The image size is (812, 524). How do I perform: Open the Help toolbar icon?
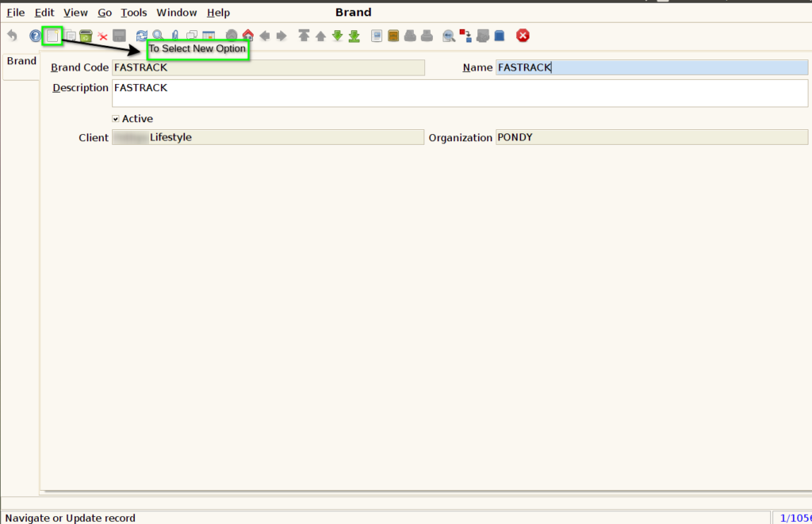click(x=35, y=36)
